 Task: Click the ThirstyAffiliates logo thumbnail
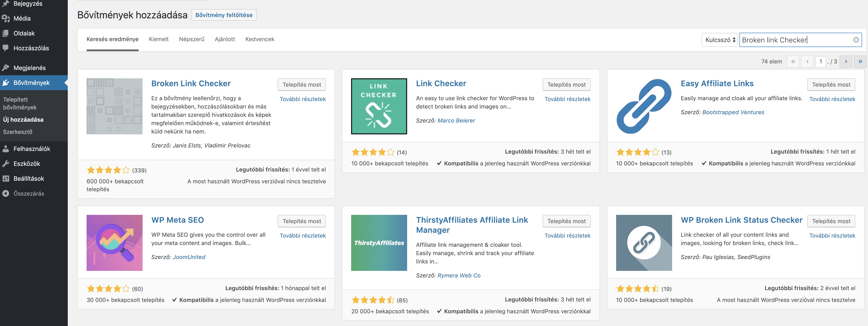[x=379, y=243]
